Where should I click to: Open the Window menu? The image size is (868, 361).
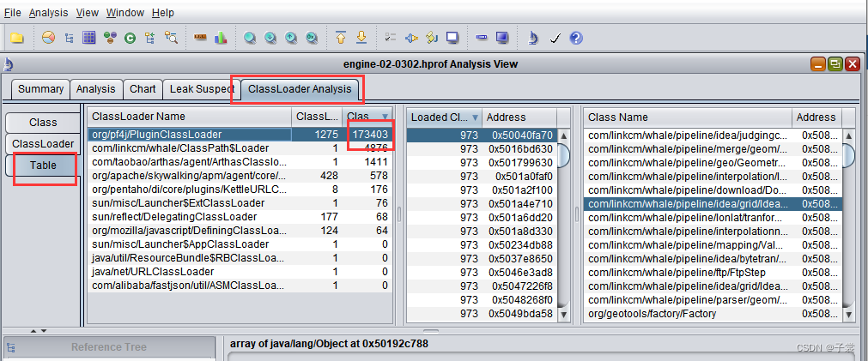pos(125,13)
